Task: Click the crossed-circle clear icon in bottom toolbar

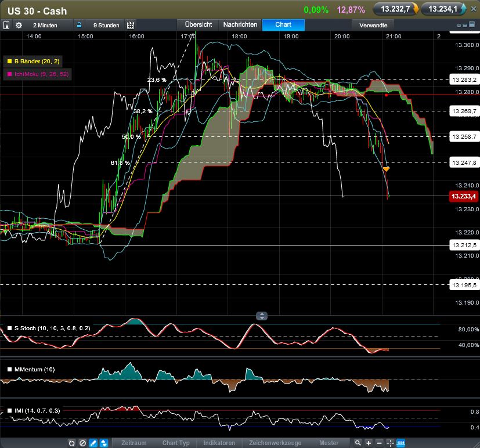Action: [82, 443]
